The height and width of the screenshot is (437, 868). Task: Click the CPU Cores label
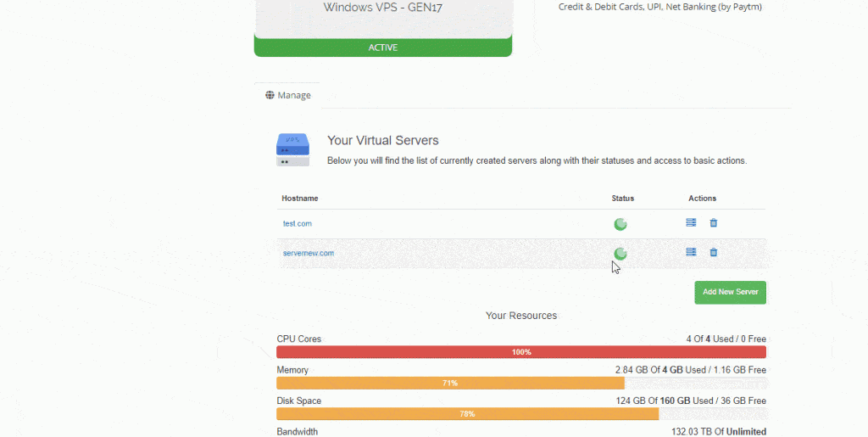click(x=299, y=339)
